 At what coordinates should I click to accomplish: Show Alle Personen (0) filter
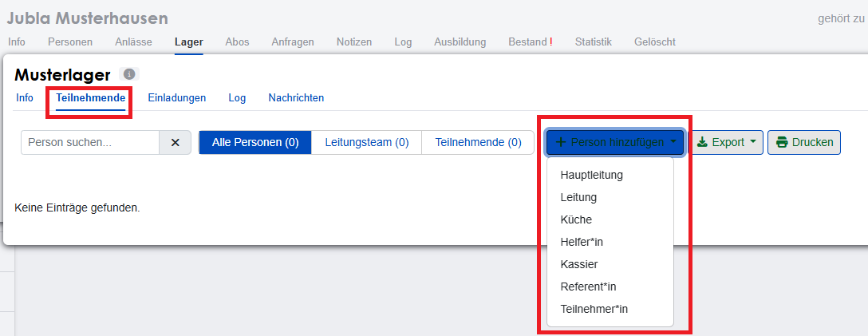pyautogui.click(x=255, y=142)
